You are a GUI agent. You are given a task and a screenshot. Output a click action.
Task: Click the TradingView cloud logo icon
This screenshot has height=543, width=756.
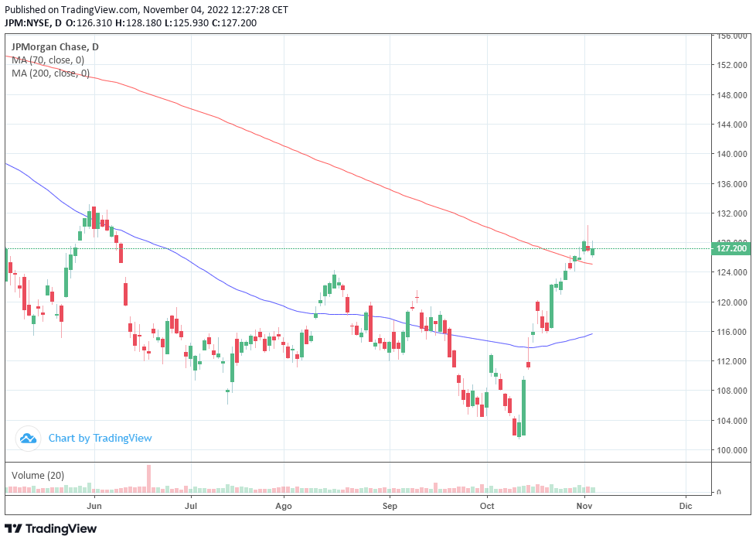tap(28, 439)
